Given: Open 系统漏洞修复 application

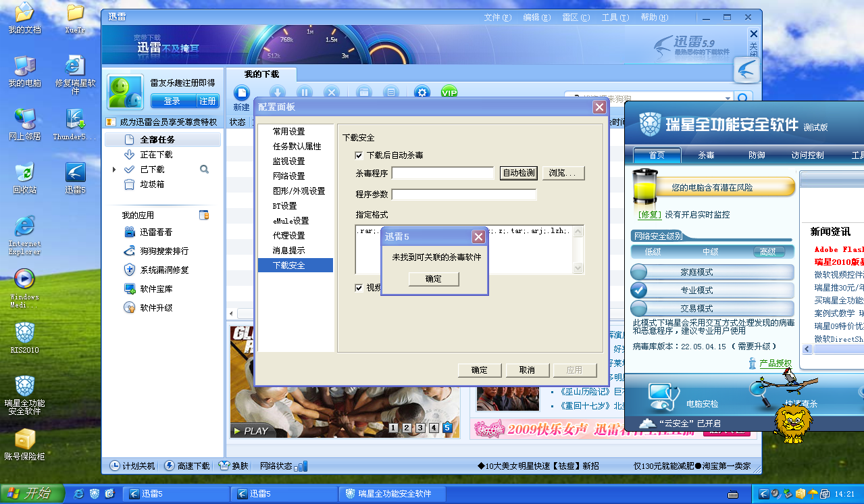Looking at the screenshot, I should click(x=157, y=270).
